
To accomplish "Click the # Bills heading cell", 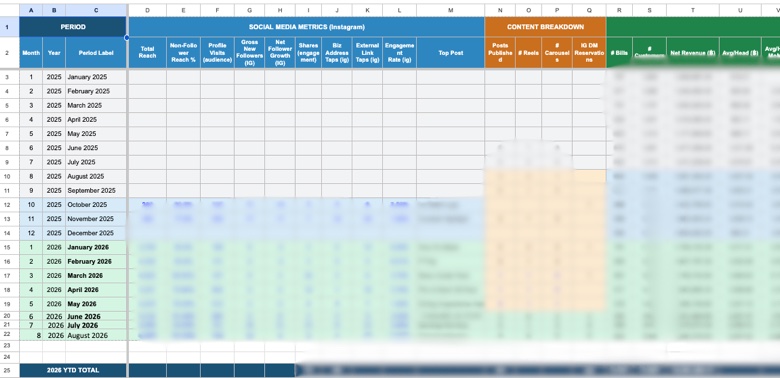I will tap(619, 53).
